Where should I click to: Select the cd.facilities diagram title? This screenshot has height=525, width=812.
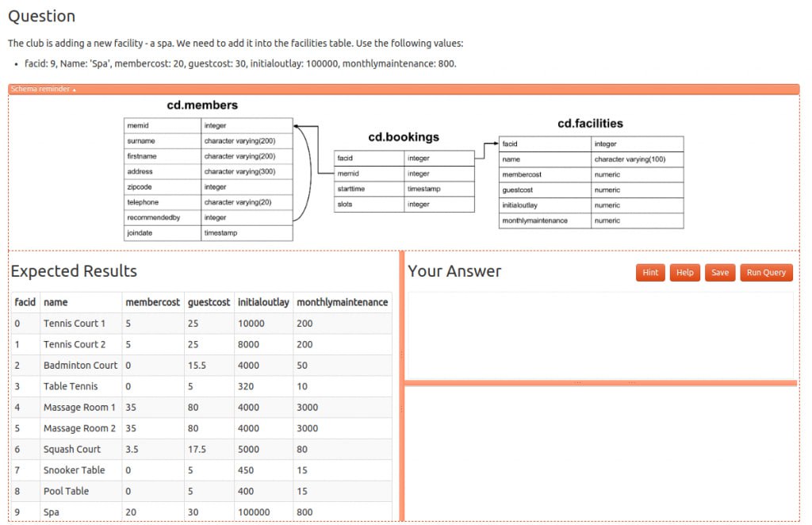(590, 124)
